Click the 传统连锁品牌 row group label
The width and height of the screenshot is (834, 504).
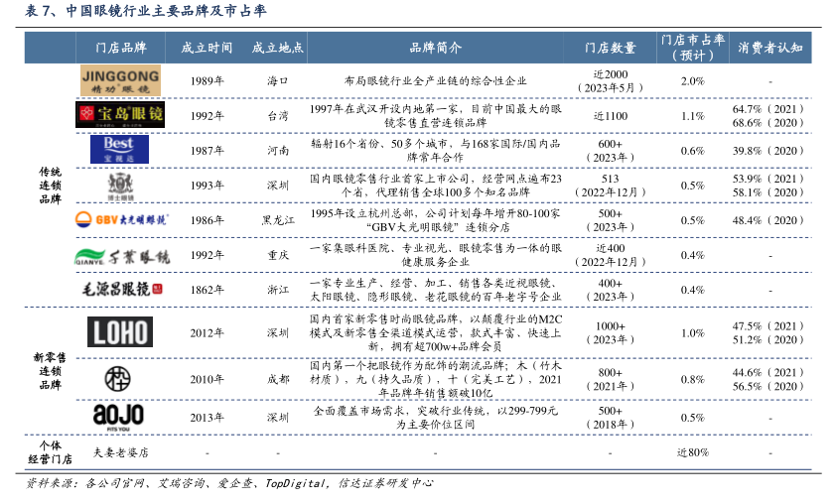50,185
